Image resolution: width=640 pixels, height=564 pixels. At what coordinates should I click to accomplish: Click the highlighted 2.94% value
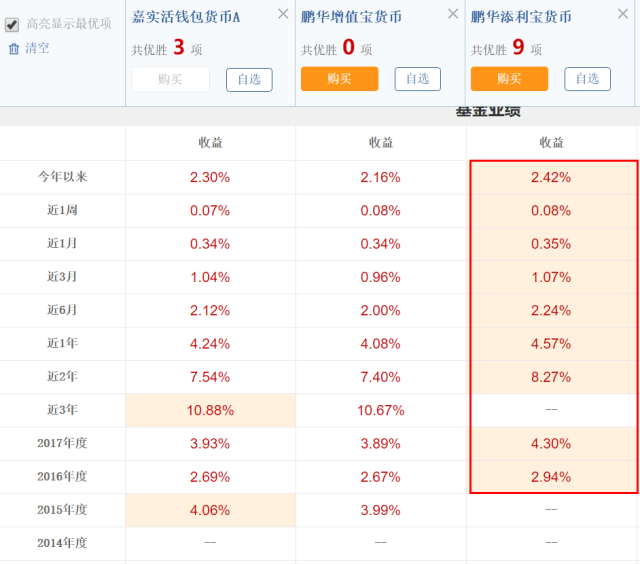point(551,477)
